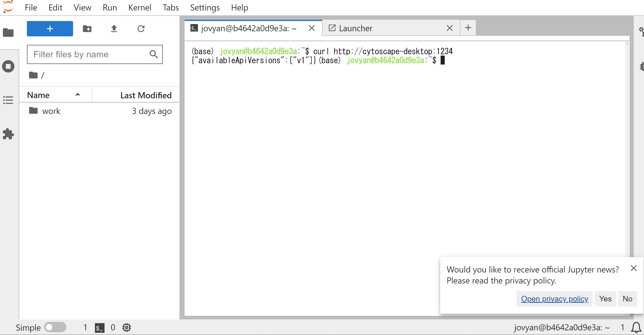
Task: Upload files using the upload icon
Action: 114,29
